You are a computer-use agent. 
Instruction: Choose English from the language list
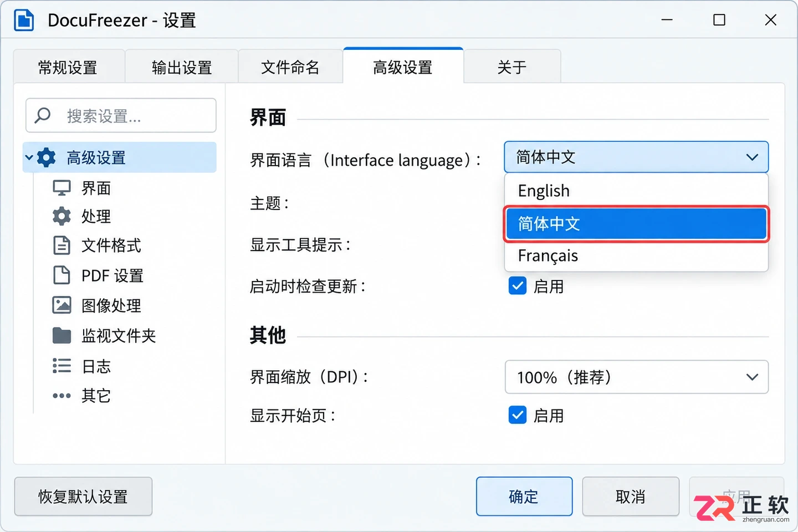[636, 191]
